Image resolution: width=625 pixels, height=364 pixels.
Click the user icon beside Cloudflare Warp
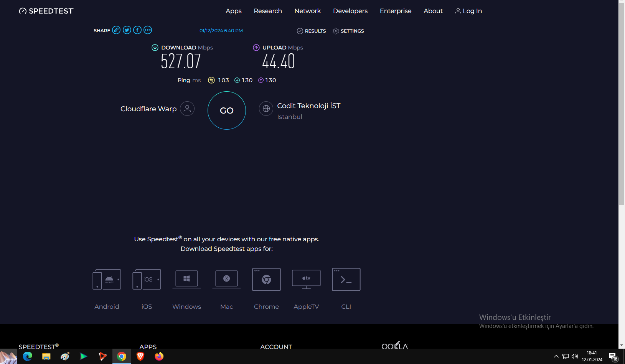tap(187, 109)
